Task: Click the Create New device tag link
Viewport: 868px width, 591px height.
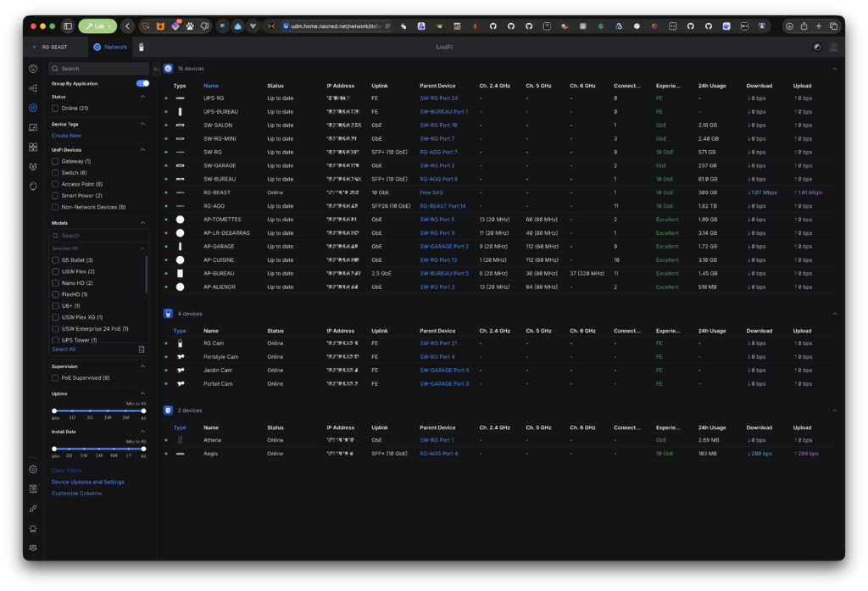Action: coord(66,136)
